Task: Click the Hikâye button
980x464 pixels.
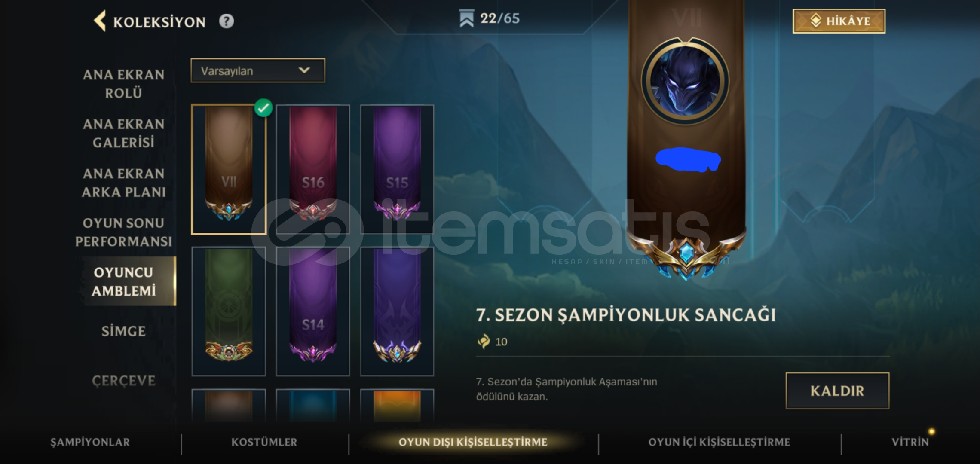Action: pyautogui.click(x=839, y=21)
